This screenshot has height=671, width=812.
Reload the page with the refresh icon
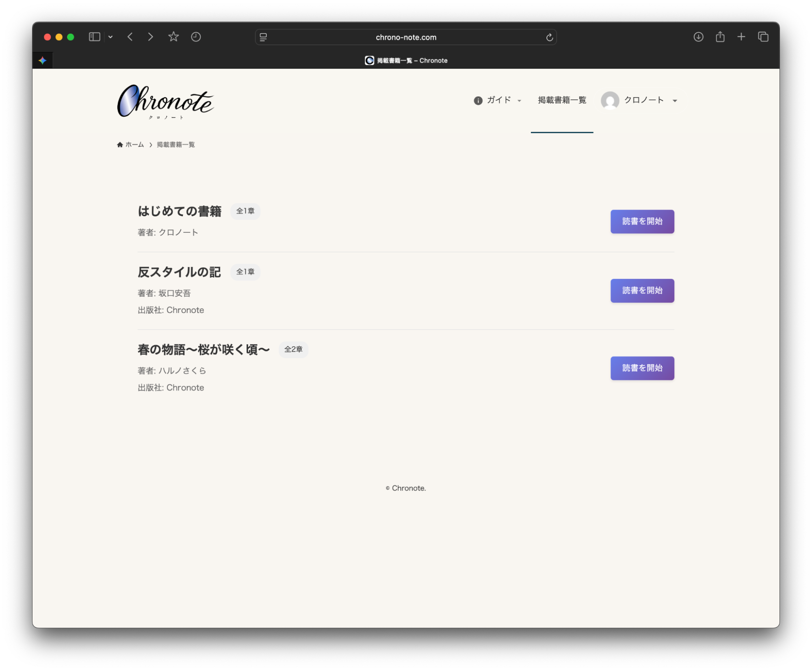[549, 37]
